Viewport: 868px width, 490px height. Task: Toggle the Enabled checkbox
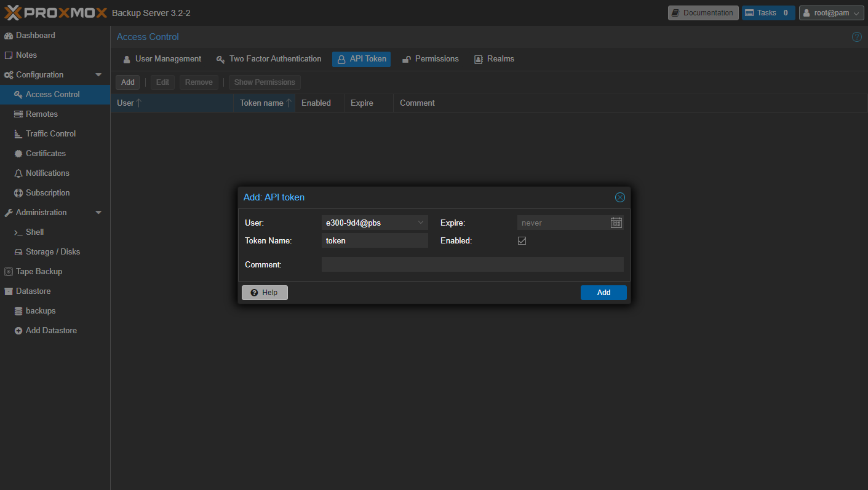522,241
